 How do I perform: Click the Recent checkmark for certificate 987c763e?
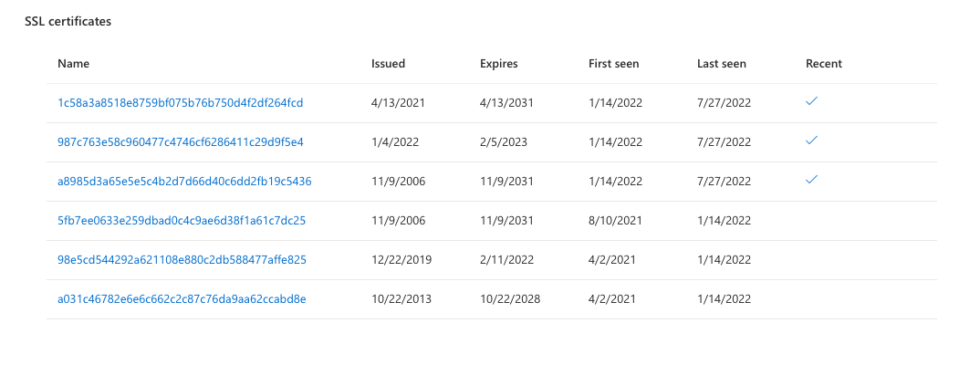(811, 141)
